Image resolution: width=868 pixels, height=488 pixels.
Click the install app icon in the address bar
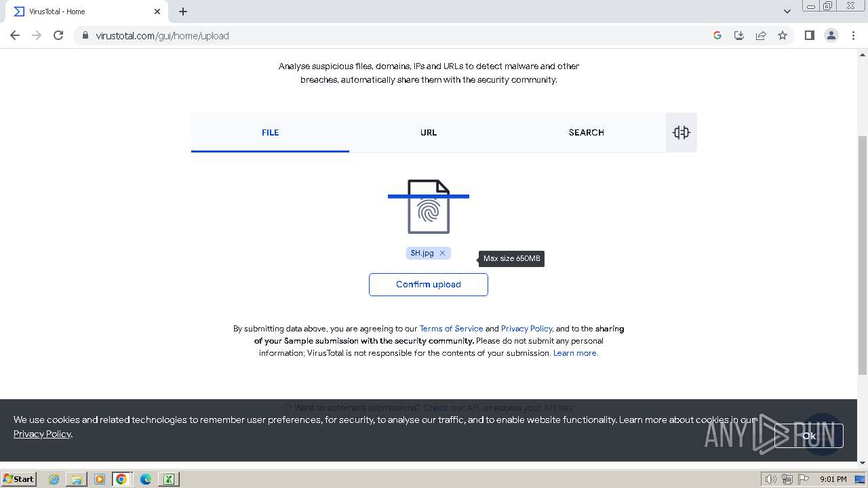pos(739,35)
